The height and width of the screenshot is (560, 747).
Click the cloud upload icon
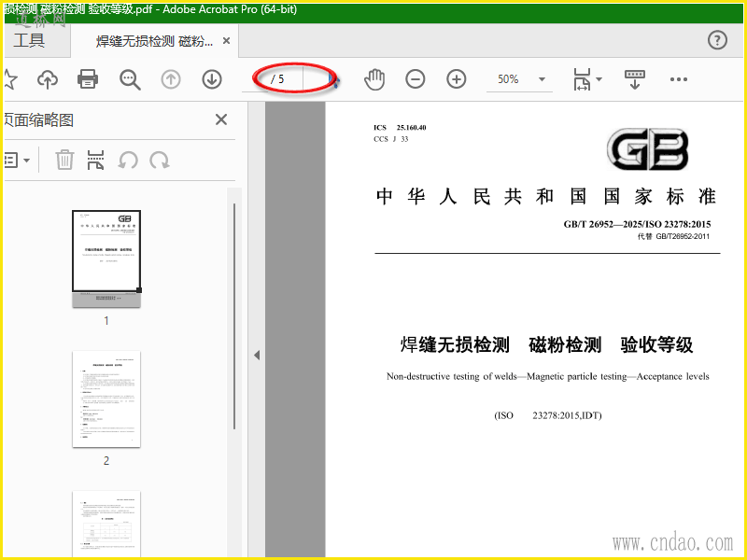pos(48,79)
